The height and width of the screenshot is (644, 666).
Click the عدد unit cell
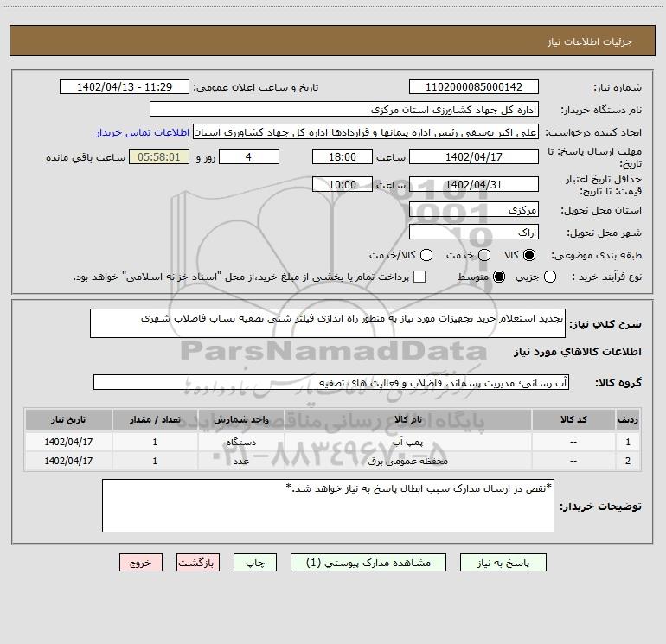(240, 461)
